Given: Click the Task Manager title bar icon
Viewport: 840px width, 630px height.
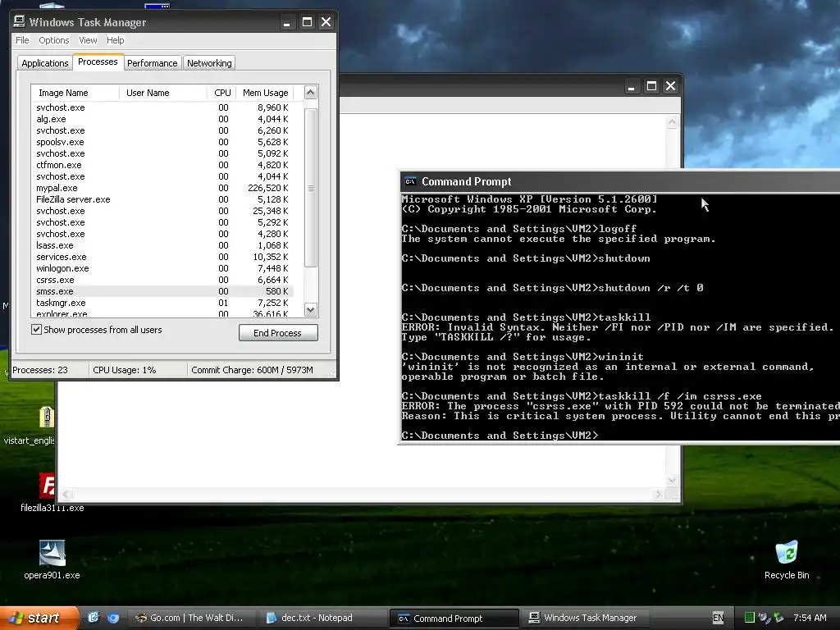Looking at the screenshot, I should (x=20, y=21).
